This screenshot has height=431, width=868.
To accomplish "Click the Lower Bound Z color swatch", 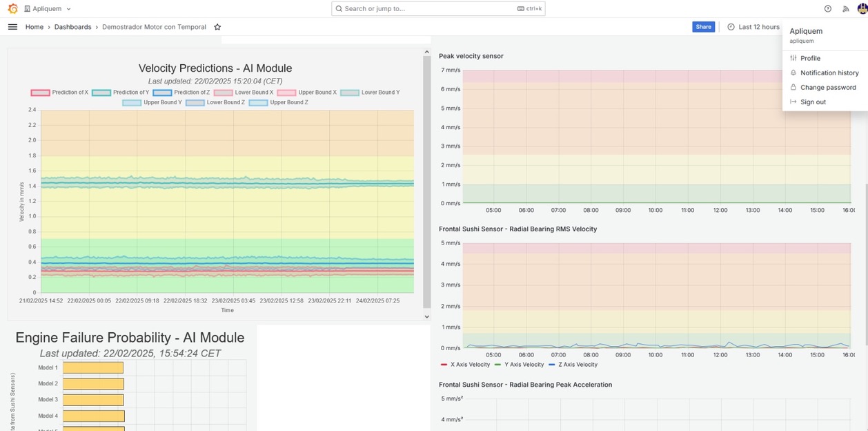I will click(x=195, y=102).
